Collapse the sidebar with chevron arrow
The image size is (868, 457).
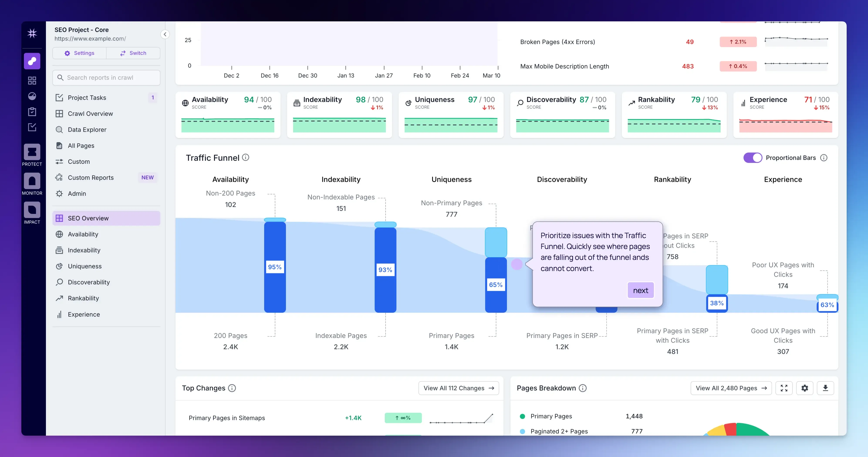[x=165, y=34]
